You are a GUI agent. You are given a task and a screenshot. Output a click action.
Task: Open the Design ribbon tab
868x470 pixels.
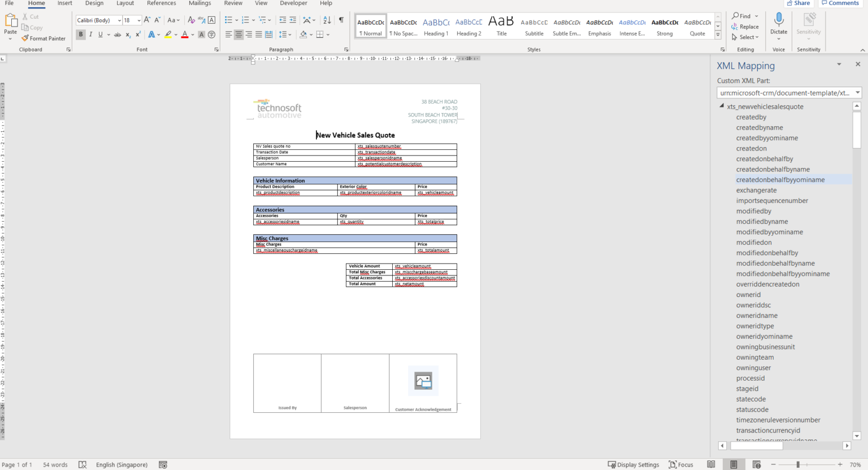(94, 3)
